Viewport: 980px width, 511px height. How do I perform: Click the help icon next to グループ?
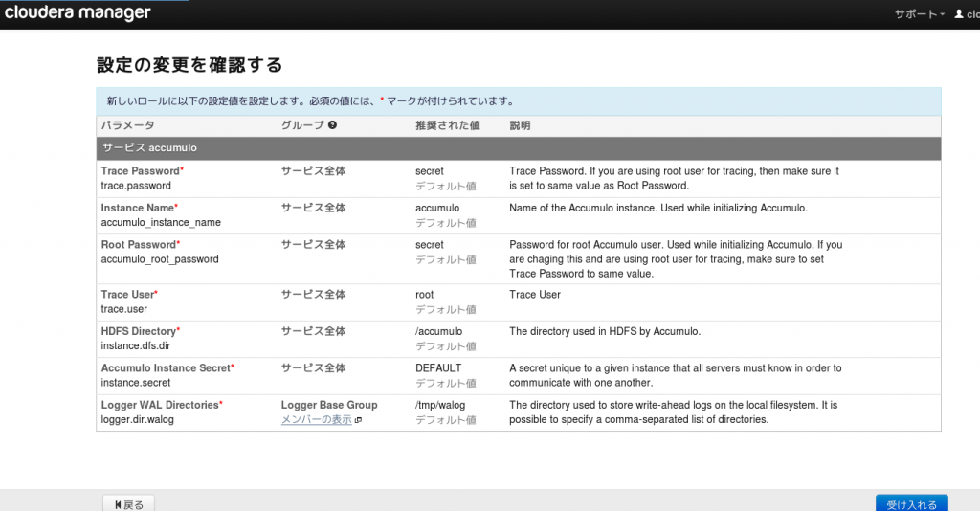tap(332, 125)
